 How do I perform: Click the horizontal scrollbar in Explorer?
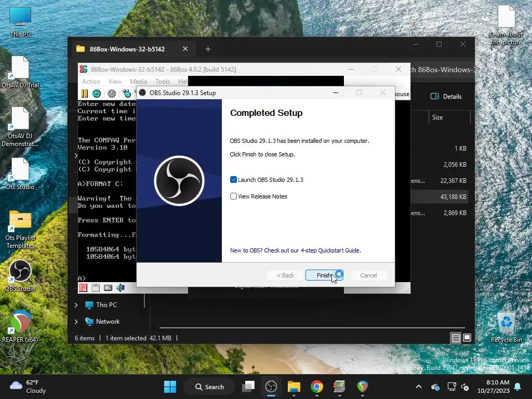[312, 328]
